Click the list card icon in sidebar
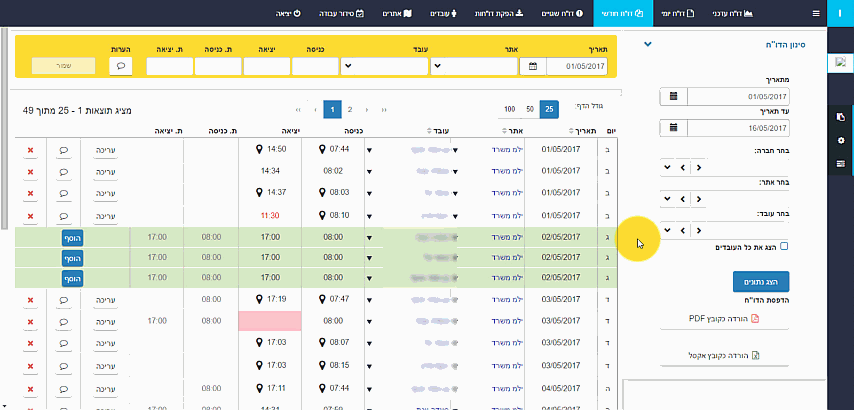 tap(840, 163)
